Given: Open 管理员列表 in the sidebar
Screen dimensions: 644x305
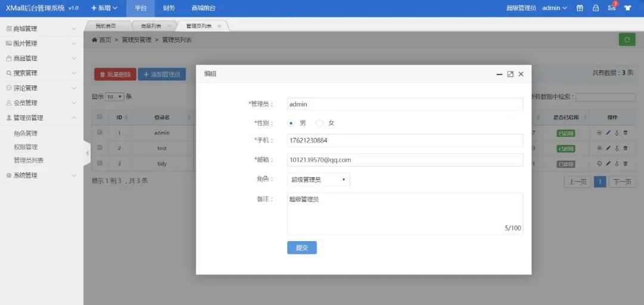Looking at the screenshot, I should (29, 161).
